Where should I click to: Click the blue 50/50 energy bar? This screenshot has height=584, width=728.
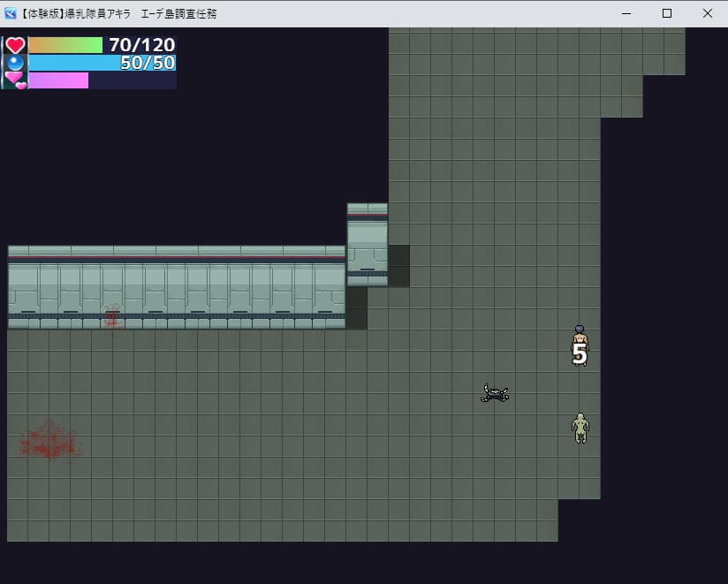click(x=102, y=63)
